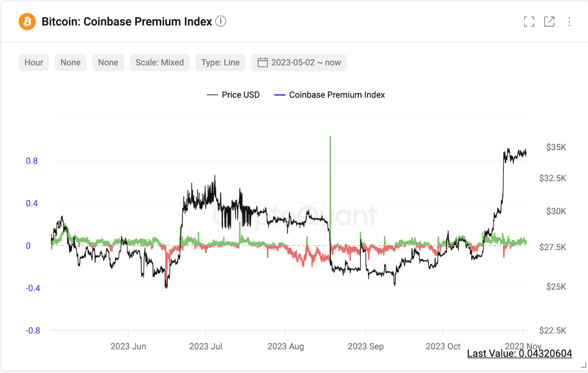Open the Hour interval dropdown
Screen dimensions: 588x373
click(x=34, y=63)
